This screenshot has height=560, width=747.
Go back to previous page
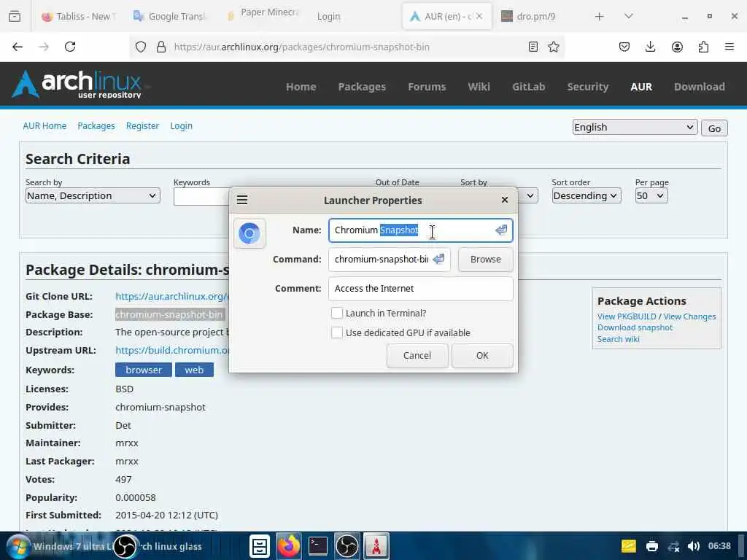click(18, 47)
